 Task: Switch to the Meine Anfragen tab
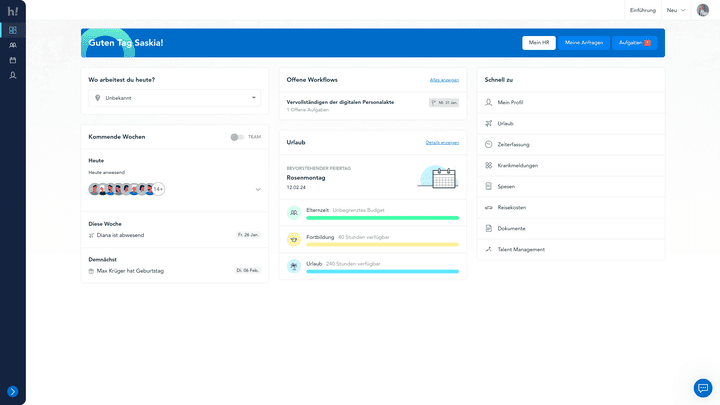pyautogui.click(x=583, y=43)
